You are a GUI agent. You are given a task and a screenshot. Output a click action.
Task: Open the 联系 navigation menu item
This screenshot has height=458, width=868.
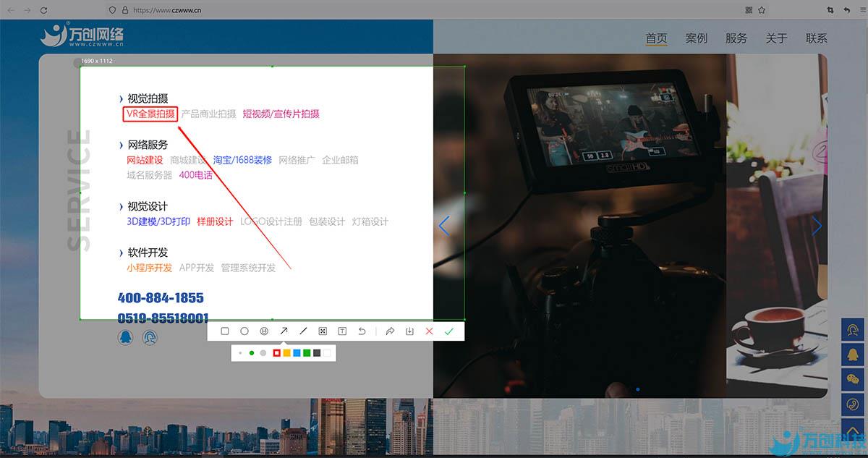tap(816, 38)
